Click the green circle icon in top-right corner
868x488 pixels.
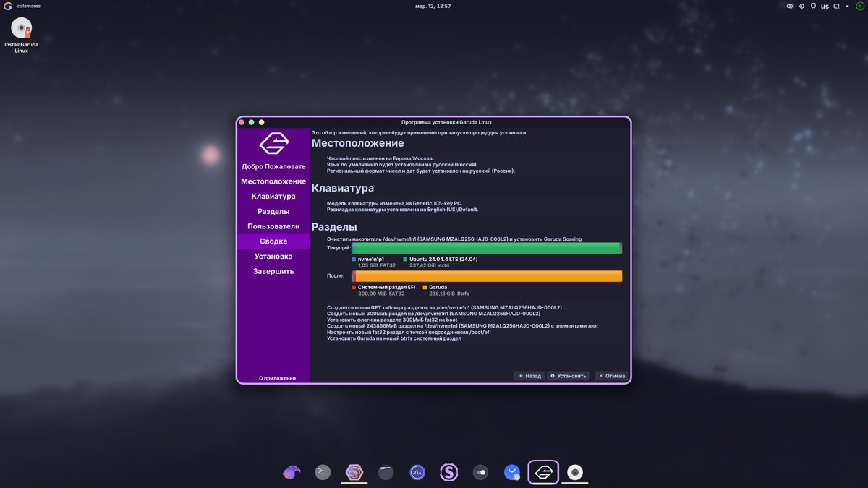point(860,7)
